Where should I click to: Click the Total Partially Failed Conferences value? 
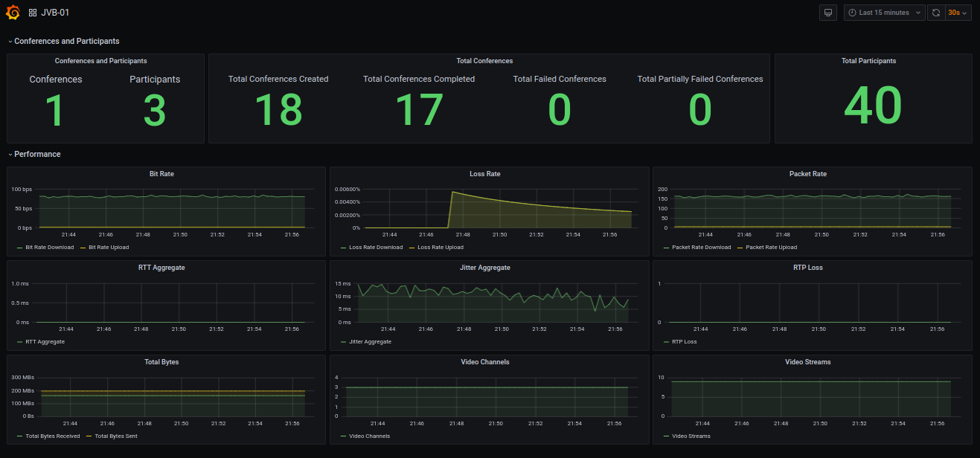tap(700, 110)
